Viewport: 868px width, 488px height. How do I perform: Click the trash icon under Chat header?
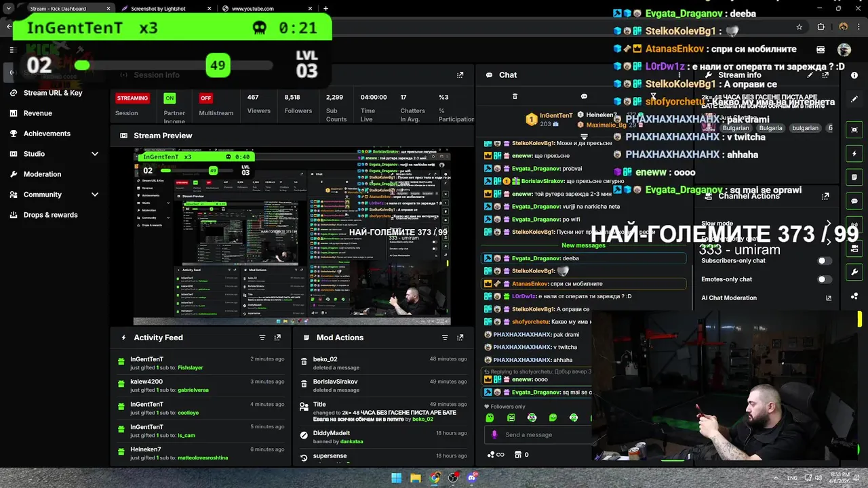[x=515, y=97]
